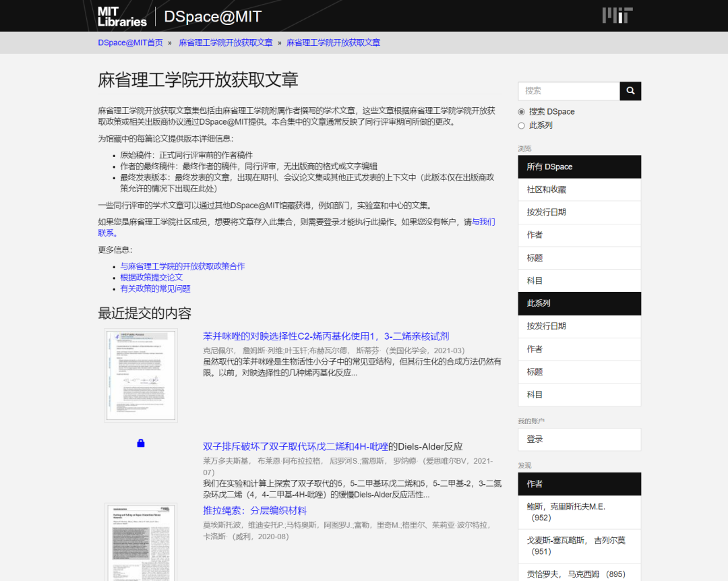Click the search magnifier icon

[x=630, y=90]
